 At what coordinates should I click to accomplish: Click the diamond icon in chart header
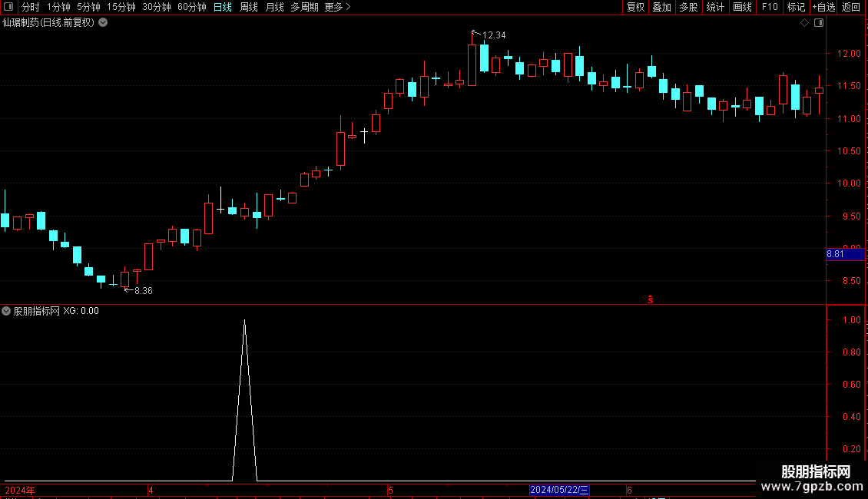[804, 23]
